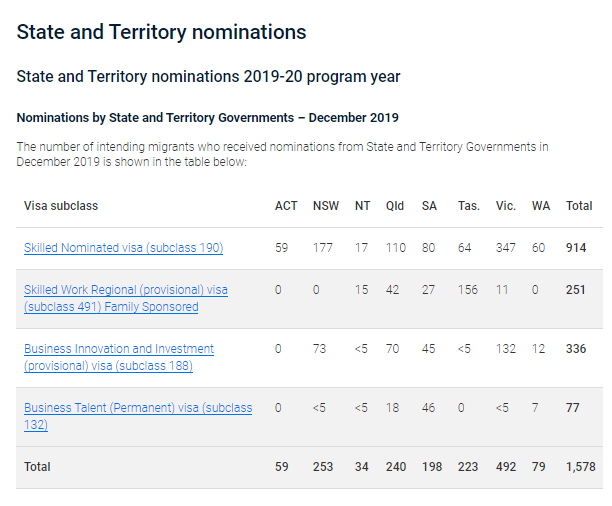612x506 pixels.
Task: Click the Qld column header
Action: [x=395, y=206]
